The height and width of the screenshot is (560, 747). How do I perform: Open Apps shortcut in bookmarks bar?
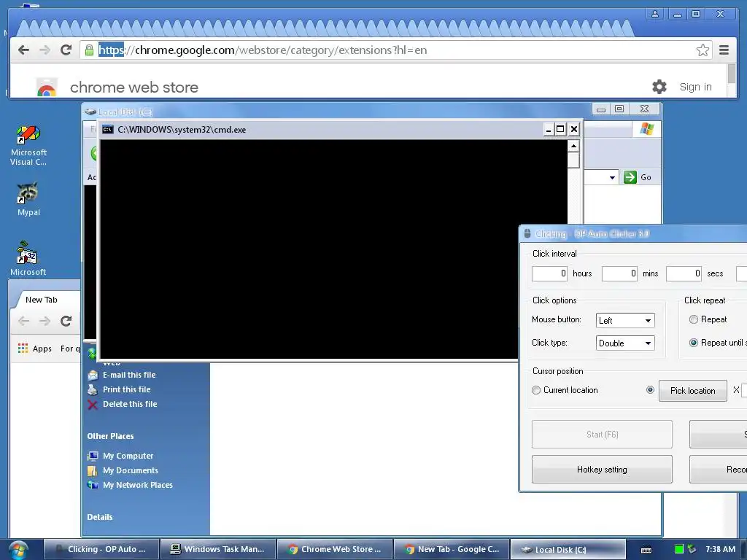click(x=35, y=349)
